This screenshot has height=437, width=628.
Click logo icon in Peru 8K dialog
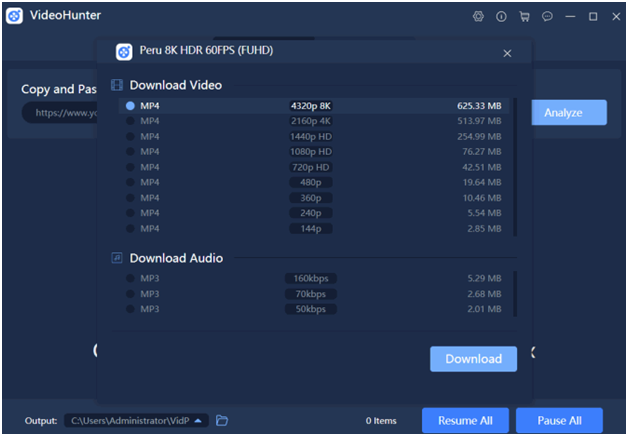pyautogui.click(x=124, y=52)
